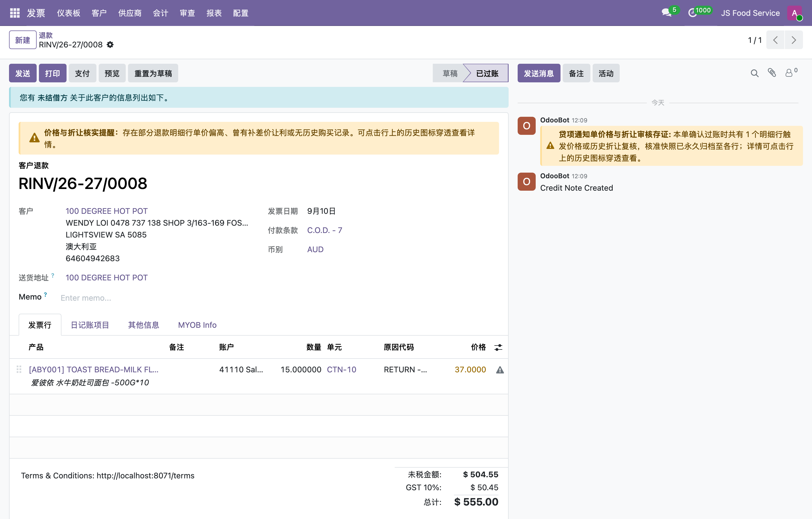The width and height of the screenshot is (812, 519).
Task: Click the 发票 app title
Action: pos(36,13)
